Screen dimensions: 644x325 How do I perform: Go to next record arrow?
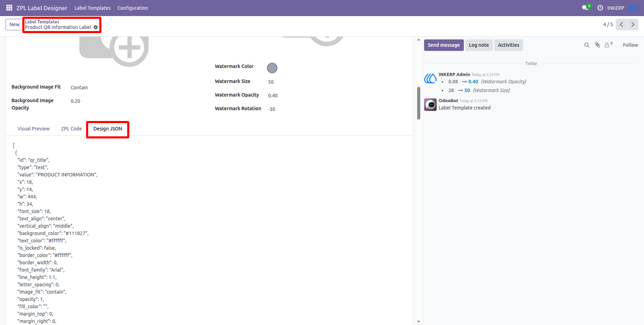[x=633, y=24]
